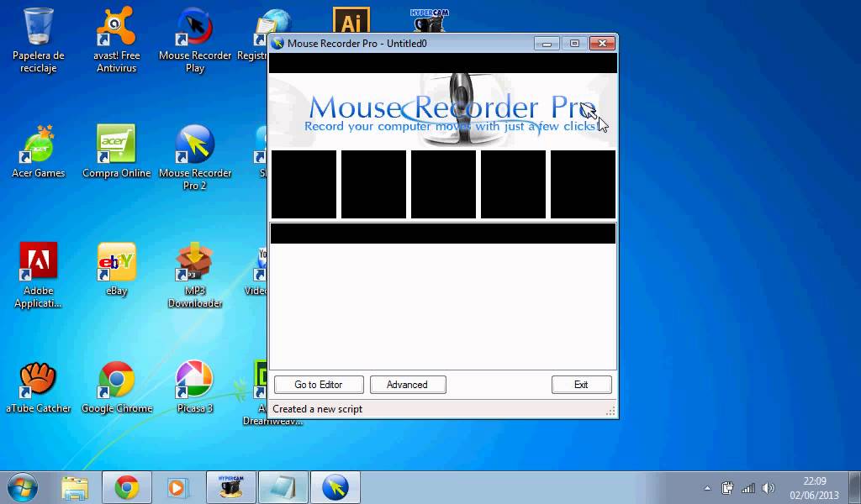Select the avast! Free Antivirus desktop icon
The height and width of the screenshot is (504, 861).
(116, 40)
